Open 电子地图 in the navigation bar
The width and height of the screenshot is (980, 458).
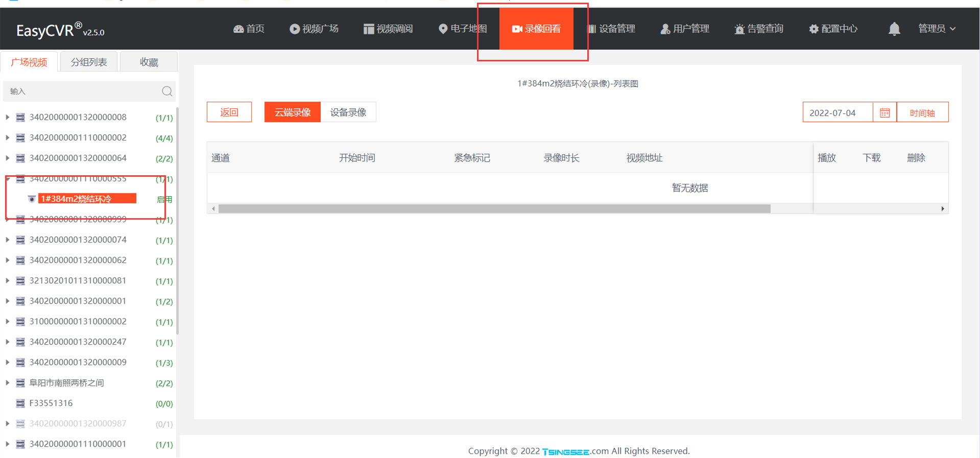[x=463, y=29]
